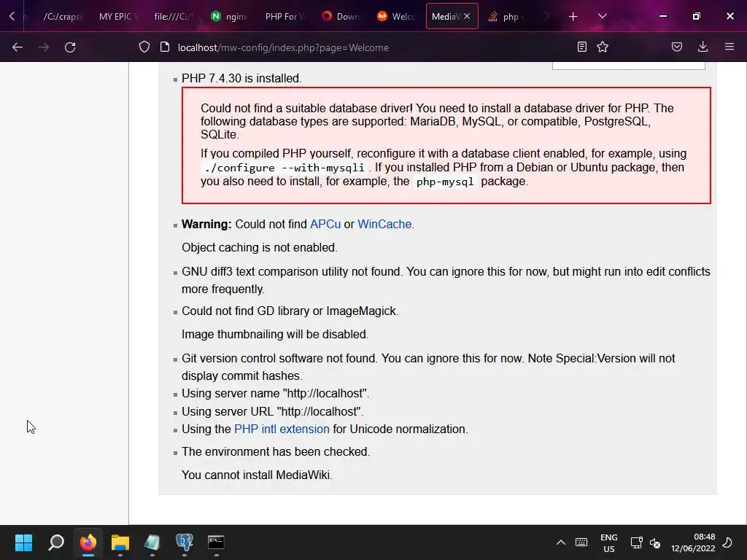Click the php-mysql code text
Viewport: 747px width, 560px height.
[445, 182]
